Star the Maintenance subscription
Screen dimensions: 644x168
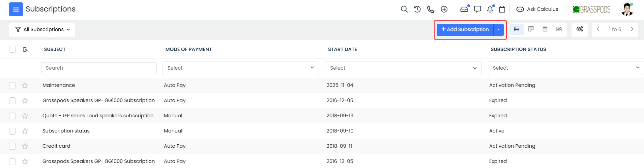[25, 86]
